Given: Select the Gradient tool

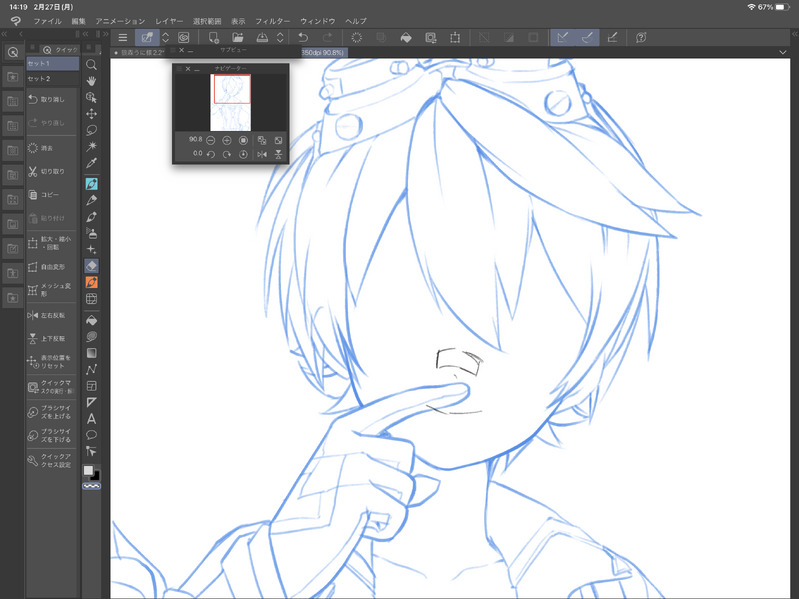Looking at the screenshot, I should [x=91, y=353].
